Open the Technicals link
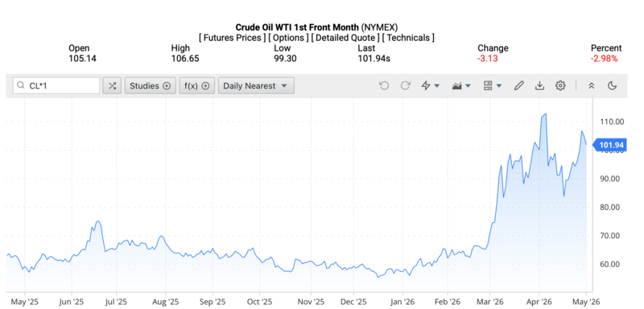The image size is (644, 309). click(408, 38)
